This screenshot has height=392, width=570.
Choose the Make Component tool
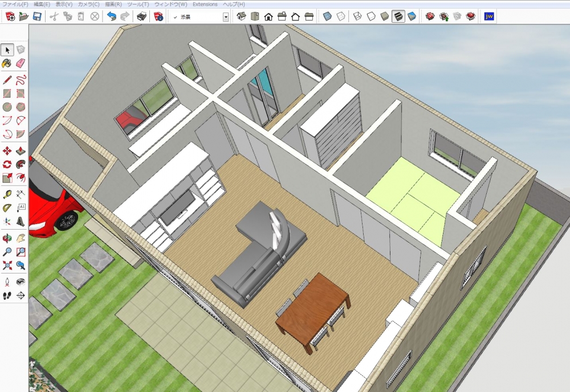tap(21, 50)
